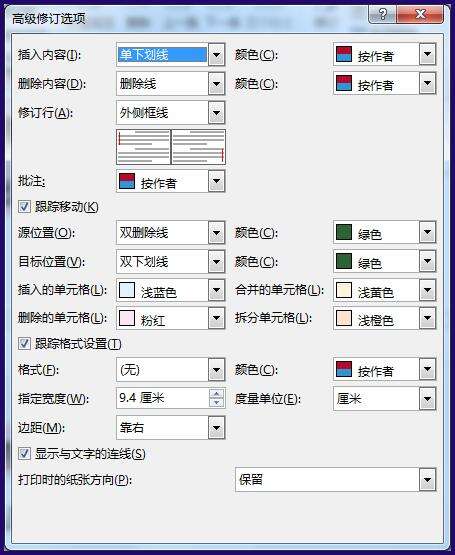Click 目标位置 green color swatch
Image resolution: width=455 pixels, height=555 pixels.
coord(343,261)
